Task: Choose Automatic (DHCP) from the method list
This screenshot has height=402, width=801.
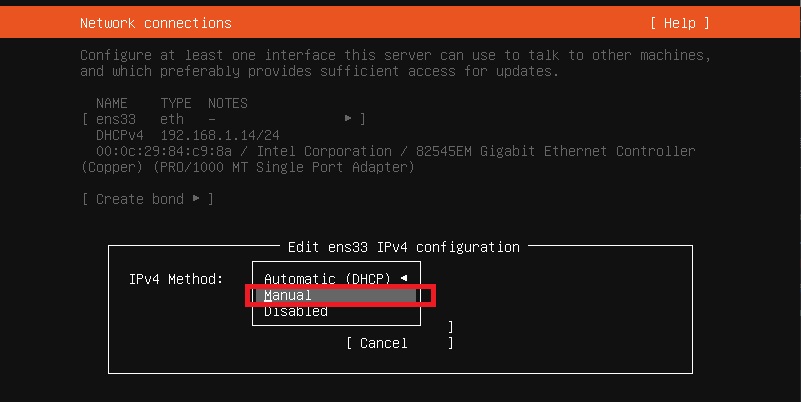Action: tap(327, 279)
